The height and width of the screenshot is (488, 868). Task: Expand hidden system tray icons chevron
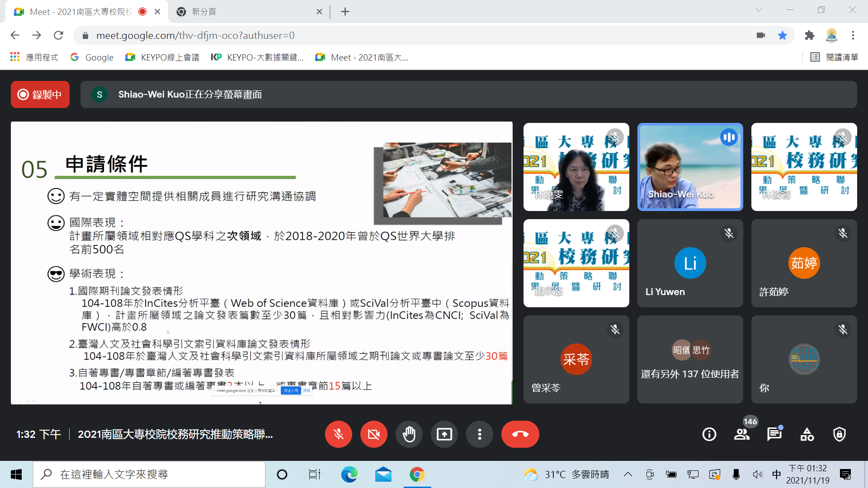[x=627, y=474]
